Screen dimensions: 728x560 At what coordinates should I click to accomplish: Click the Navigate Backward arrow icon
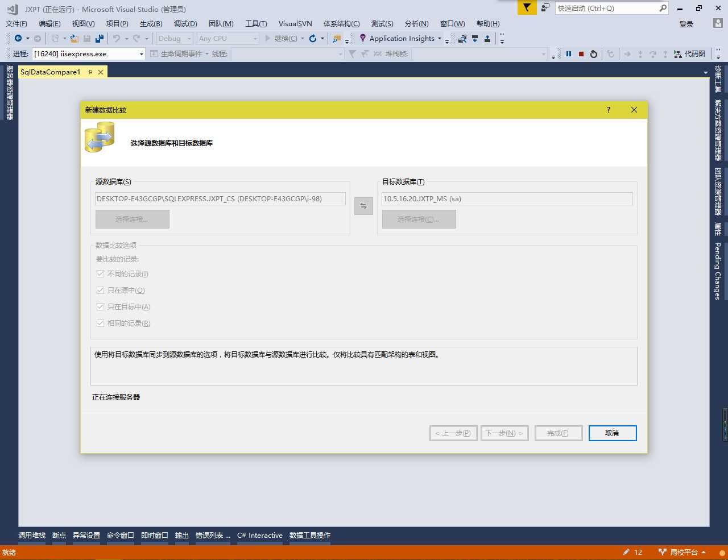(18, 38)
